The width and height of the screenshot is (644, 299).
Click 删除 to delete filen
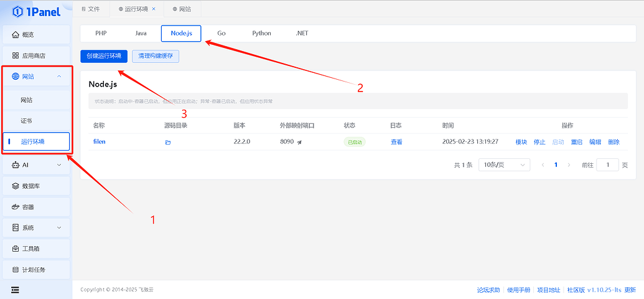coord(614,142)
